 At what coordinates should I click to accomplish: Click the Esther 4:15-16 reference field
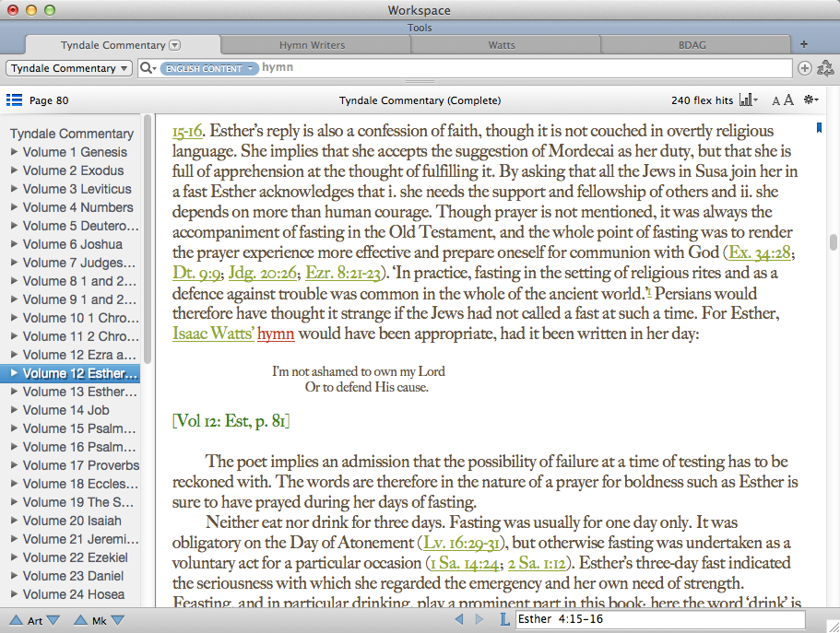[660, 619]
